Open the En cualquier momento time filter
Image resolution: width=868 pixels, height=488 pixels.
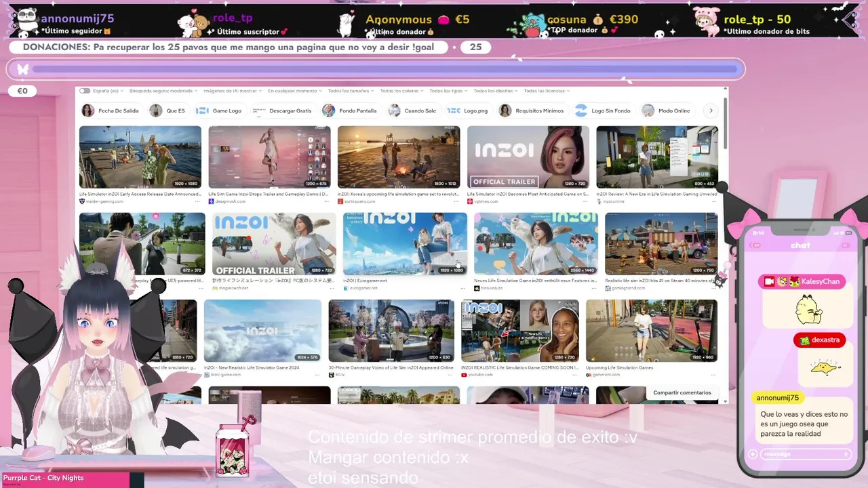294,91
